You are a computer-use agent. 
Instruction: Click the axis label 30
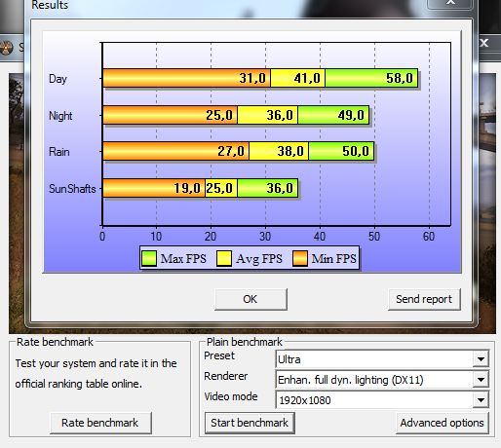point(265,236)
